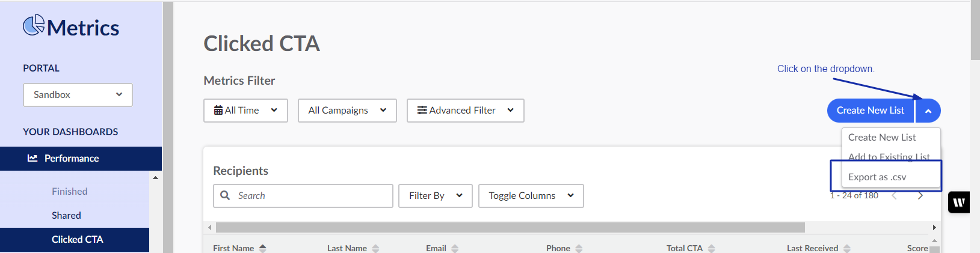Image resolution: width=980 pixels, height=253 pixels.
Task: Click the black W widget icon
Action: [x=959, y=202]
